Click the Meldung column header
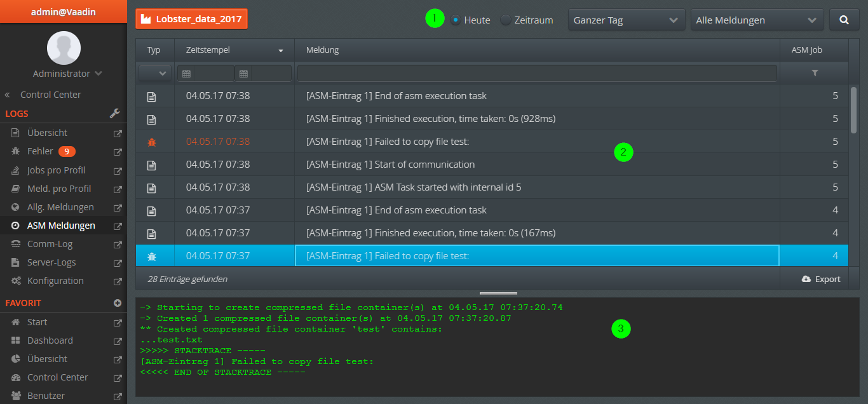868x404 pixels. pyautogui.click(x=537, y=50)
